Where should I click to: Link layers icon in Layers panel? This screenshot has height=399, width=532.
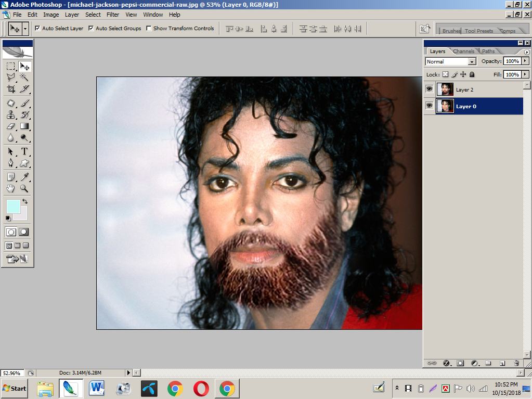(x=432, y=363)
